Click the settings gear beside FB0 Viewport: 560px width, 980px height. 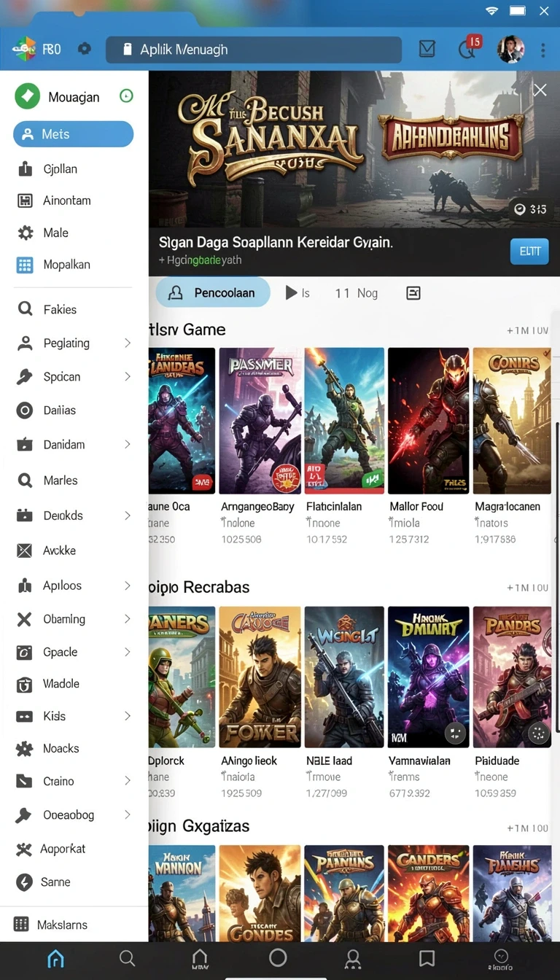tap(85, 49)
